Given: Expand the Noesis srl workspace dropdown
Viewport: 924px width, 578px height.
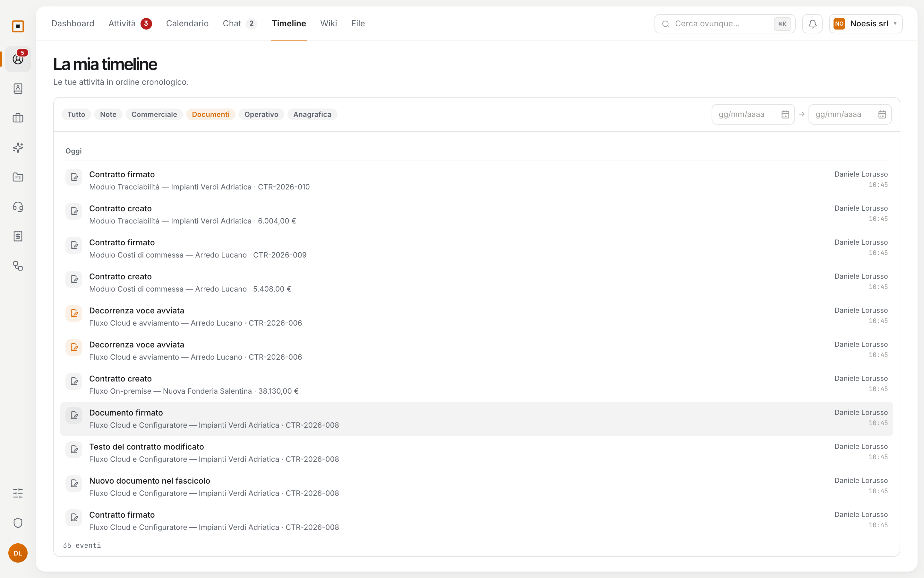Looking at the screenshot, I should 866,24.
